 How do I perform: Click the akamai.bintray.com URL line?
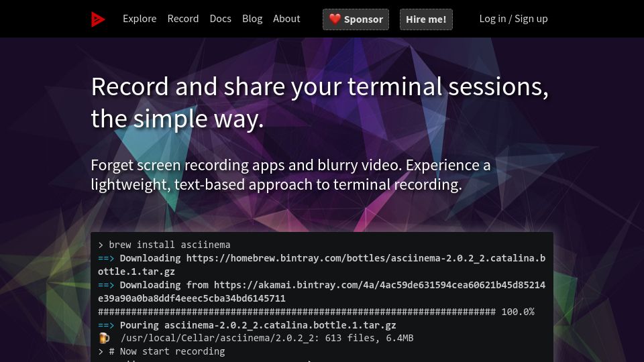[x=321, y=292]
